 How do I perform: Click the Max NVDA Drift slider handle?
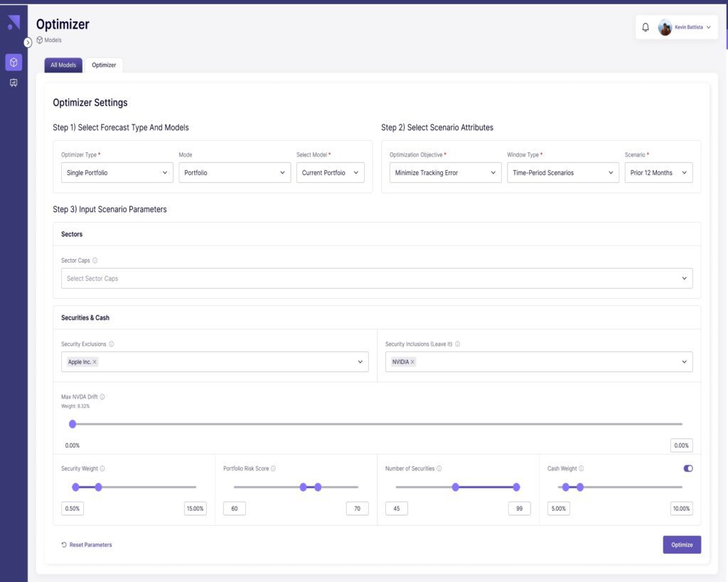(x=73, y=424)
